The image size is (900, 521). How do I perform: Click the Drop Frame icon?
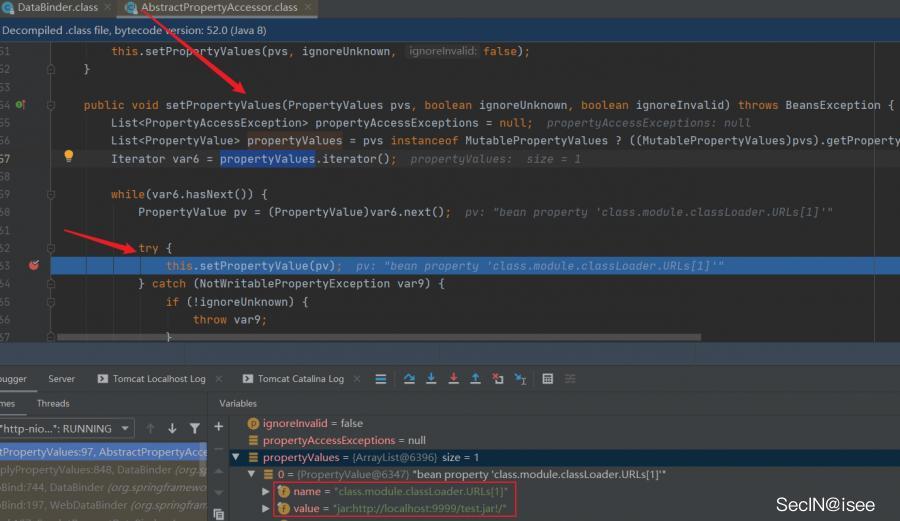(x=498, y=379)
